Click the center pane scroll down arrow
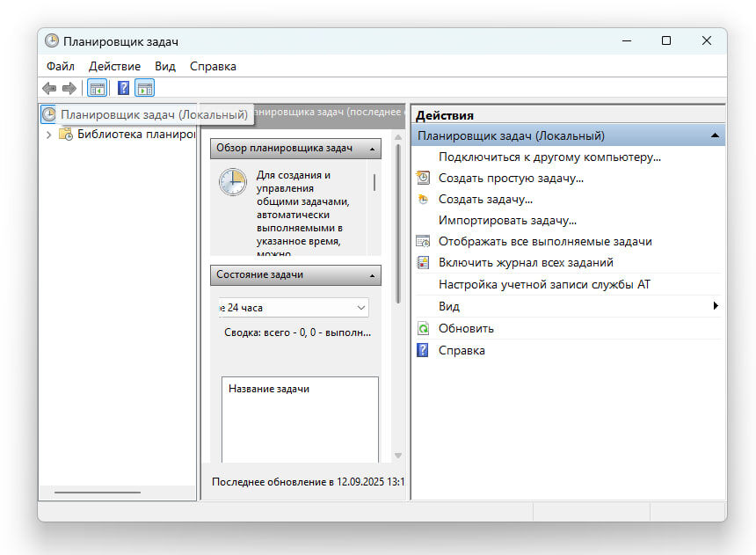Viewport: 756px width, 555px height. 398,456
